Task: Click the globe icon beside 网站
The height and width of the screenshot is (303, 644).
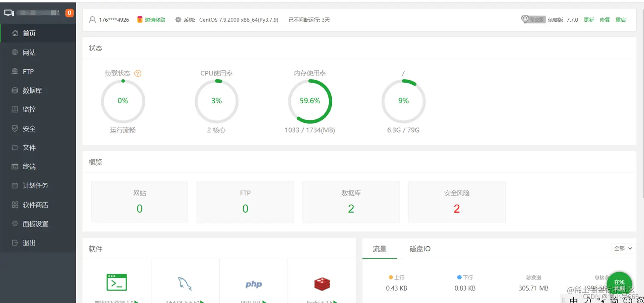Action: coord(15,52)
